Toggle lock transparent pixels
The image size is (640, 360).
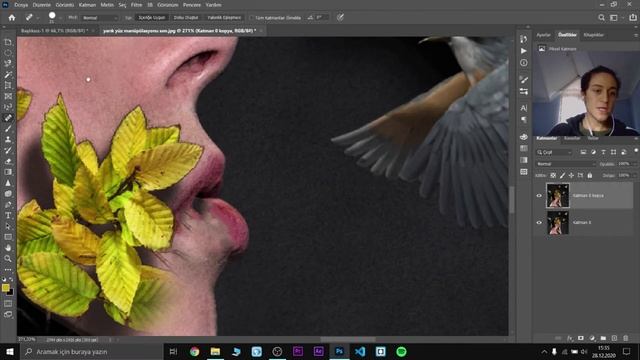(x=553, y=176)
